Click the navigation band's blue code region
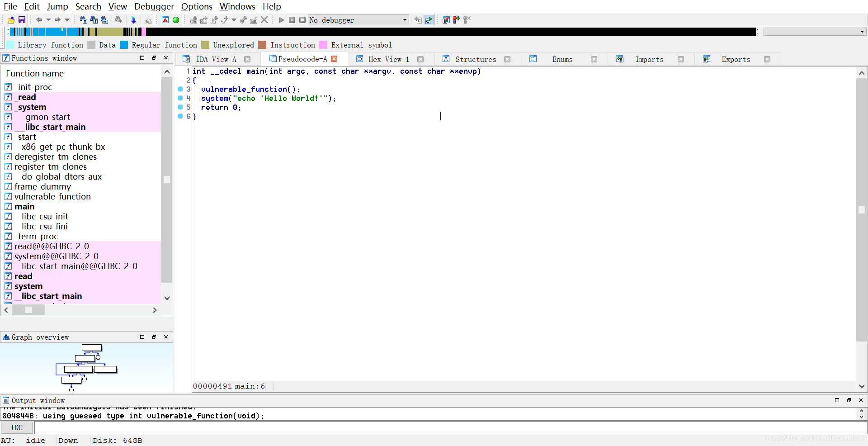 [x=55, y=32]
